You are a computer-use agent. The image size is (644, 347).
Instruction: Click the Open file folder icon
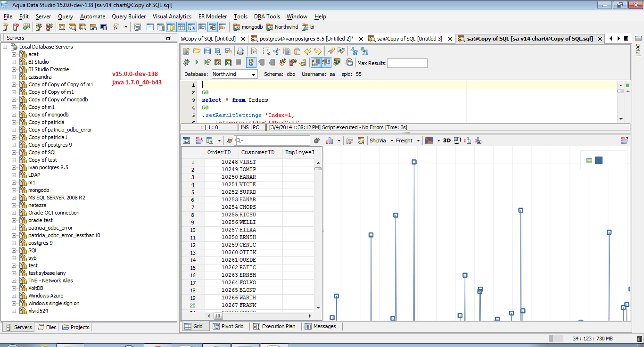pyautogui.click(x=197, y=51)
